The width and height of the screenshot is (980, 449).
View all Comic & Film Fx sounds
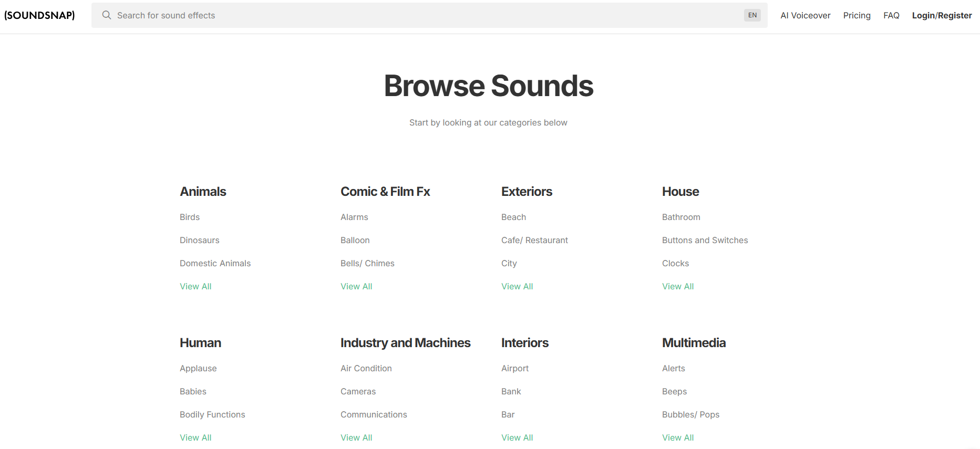[x=356, y=286]
